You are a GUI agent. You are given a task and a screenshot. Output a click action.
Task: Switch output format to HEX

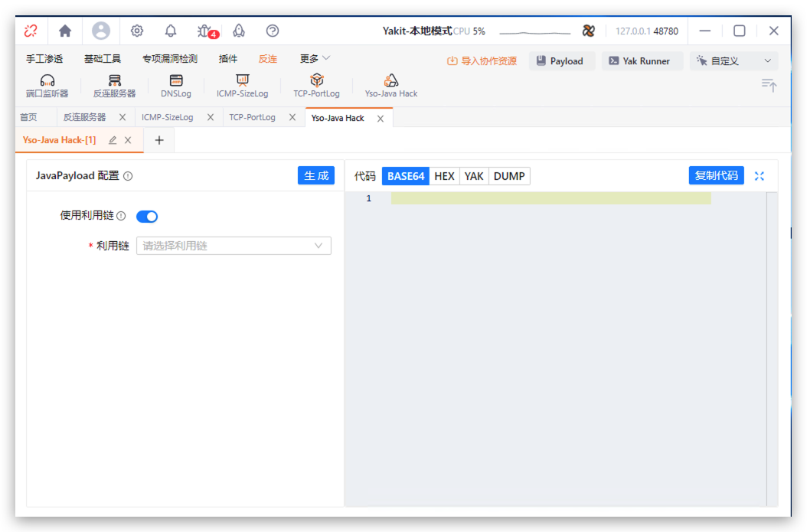pos(444,176)
